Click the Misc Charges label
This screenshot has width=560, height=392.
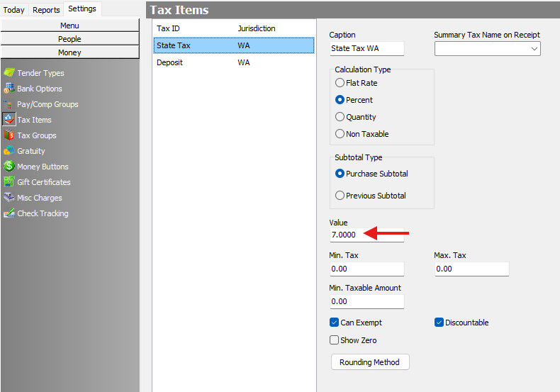[40, 198]
